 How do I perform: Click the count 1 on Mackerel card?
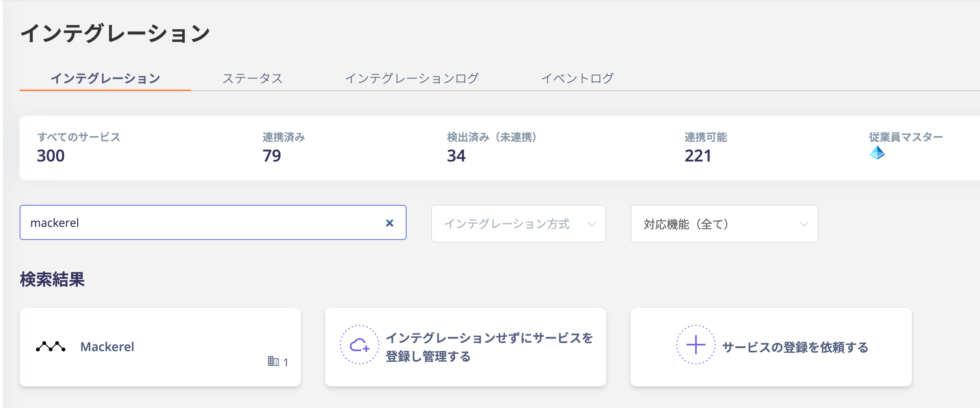tap(286, 362)
